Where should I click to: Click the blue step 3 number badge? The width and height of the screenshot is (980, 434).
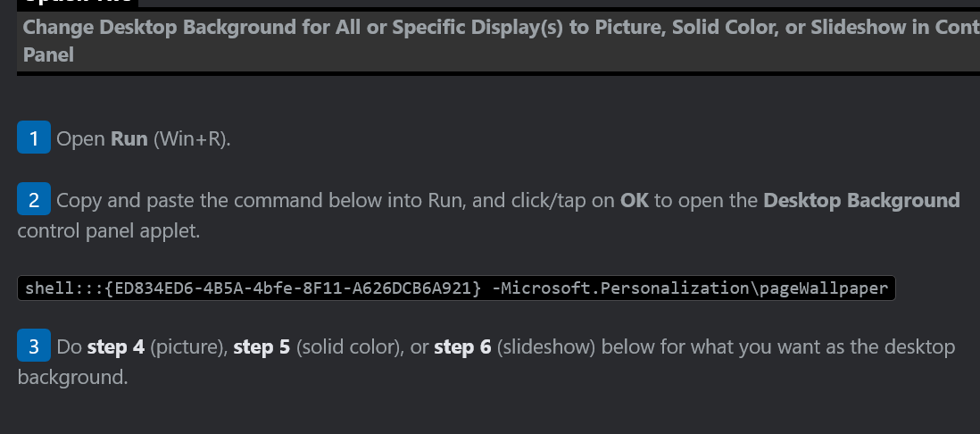click(33, 346)
